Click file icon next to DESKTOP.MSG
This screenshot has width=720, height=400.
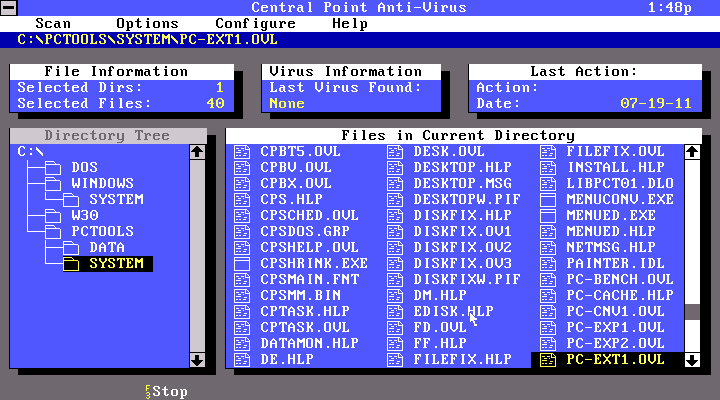click(x=395, y=184)
